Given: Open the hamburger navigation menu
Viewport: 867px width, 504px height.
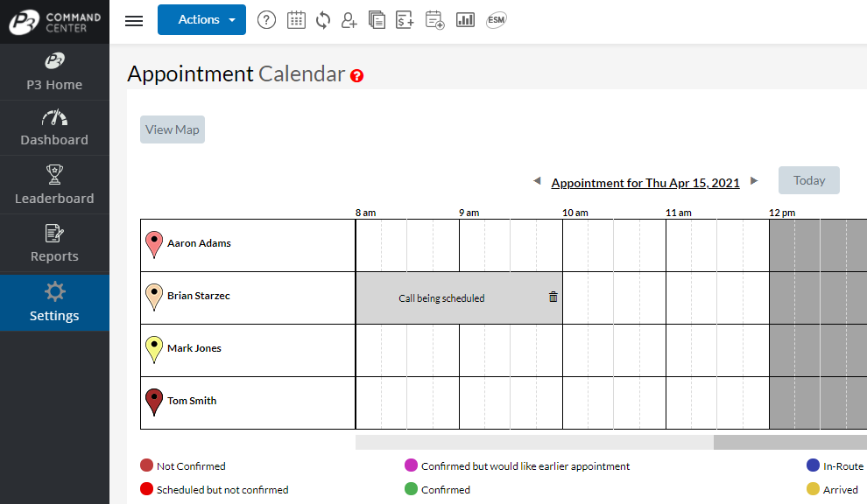Looking at the screenshot, I should [x=133, y=20].
